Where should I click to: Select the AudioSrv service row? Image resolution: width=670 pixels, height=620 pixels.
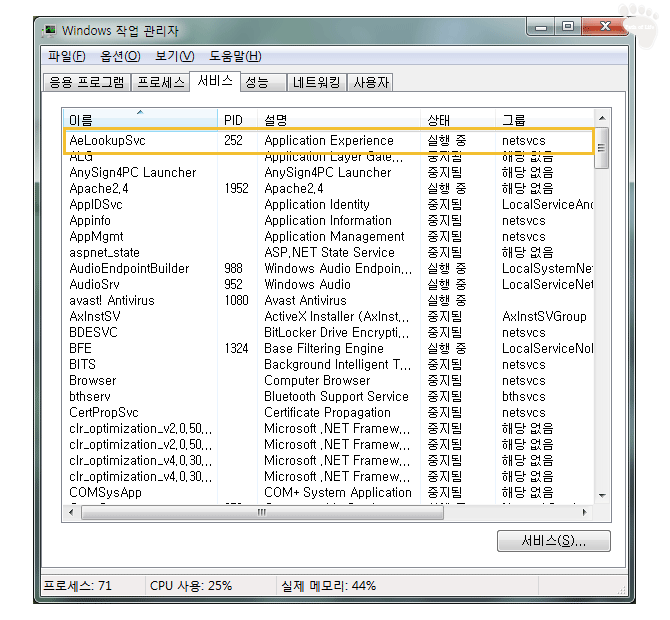click(329, 285)
